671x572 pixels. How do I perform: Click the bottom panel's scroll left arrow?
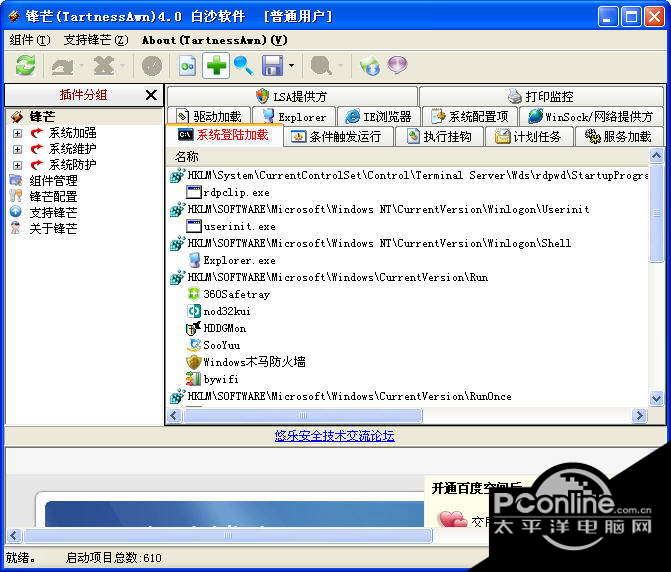tap(13, 535)
